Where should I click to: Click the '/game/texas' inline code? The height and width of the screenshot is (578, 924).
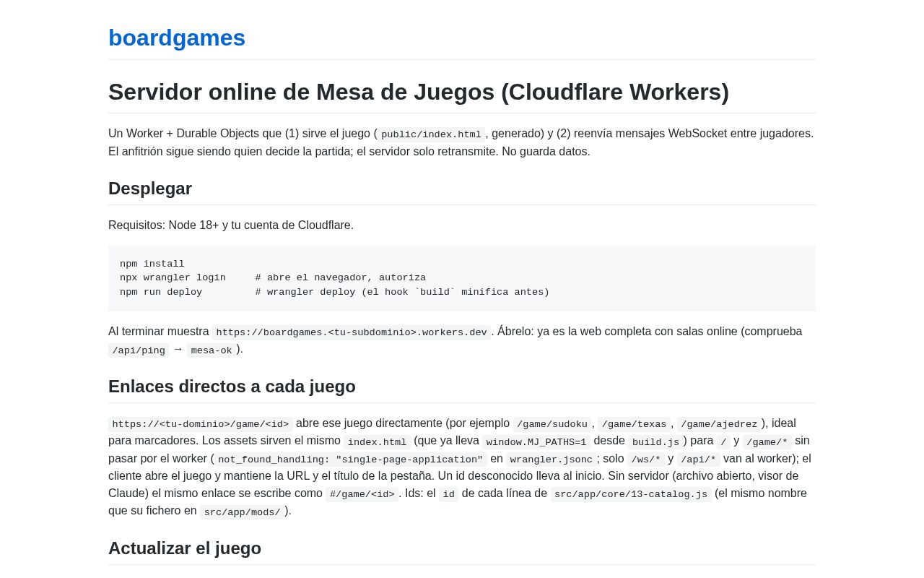click(635, 424)
